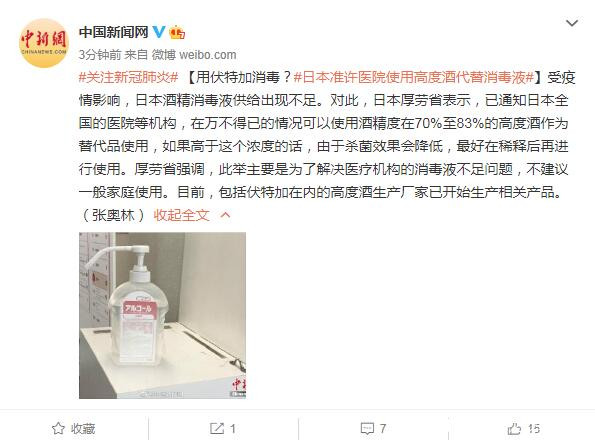Click the comment speech bubble icon
595x447 pixels.
[367, 429]
